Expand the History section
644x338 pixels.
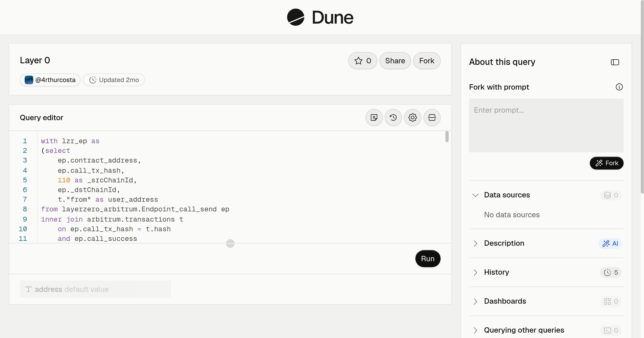tap(475, 272)
